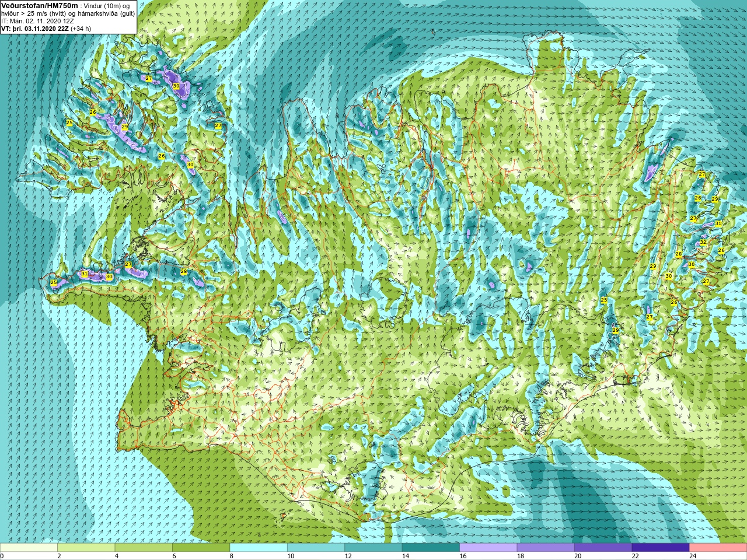Click the "(+34 h)" forecast offset text
This screenshot has height=560, width=747.
81,28
